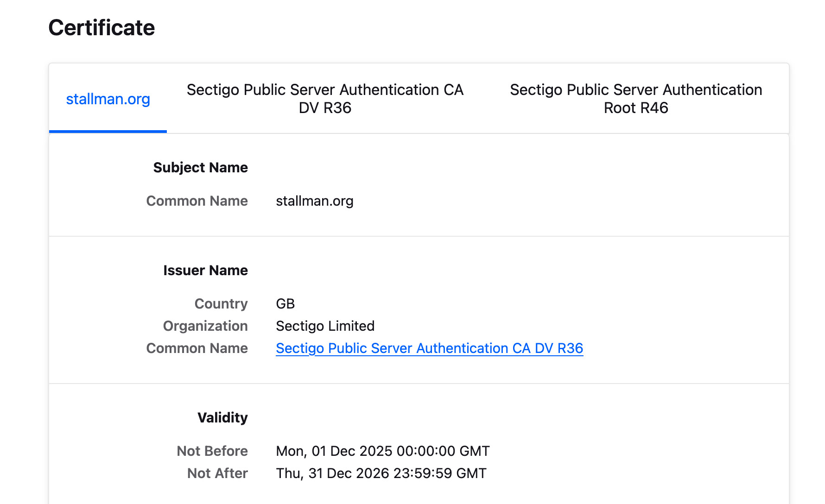Click the Not Before field label

click(212, 451)
